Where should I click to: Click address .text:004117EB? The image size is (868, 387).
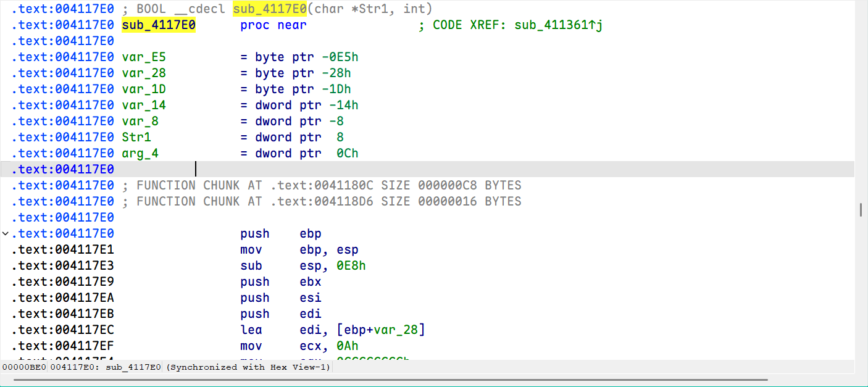coord(63,314)
